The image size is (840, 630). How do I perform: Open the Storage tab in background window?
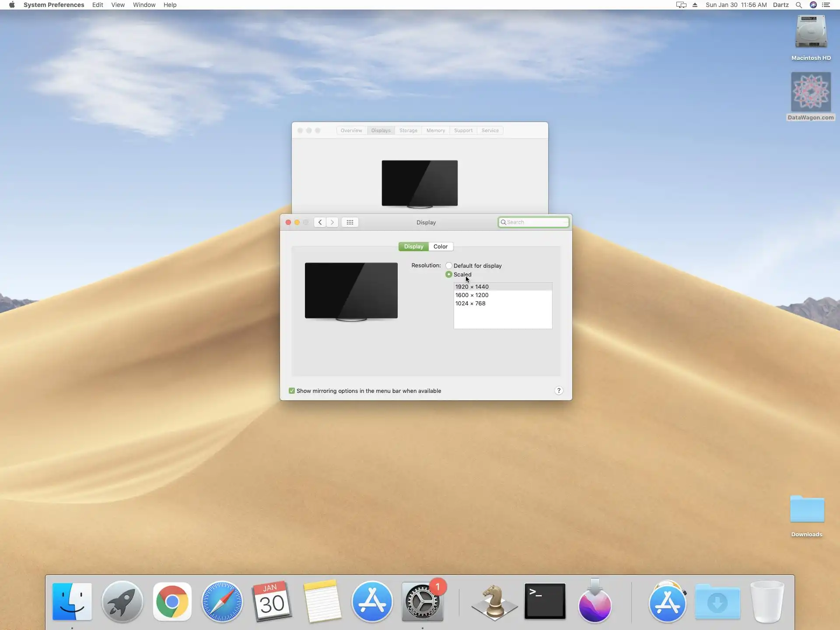(x=408, y=130)
